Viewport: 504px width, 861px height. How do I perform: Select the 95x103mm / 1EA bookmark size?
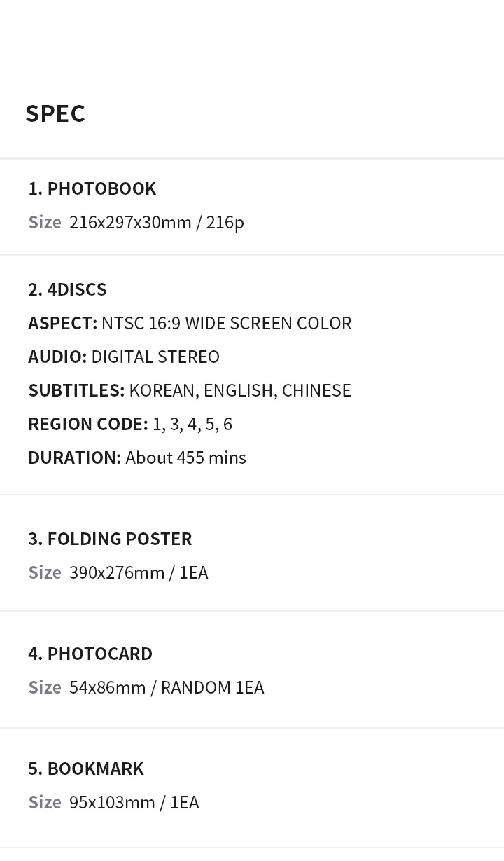[134, 802]
